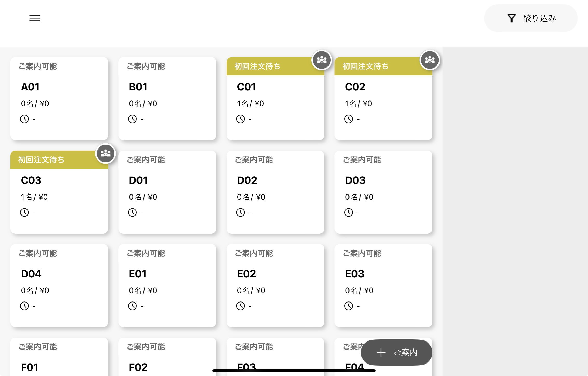This screenshot has height=376, width=588.
Task: Click the funnel filter icon
Action: [x=511, y=18]
